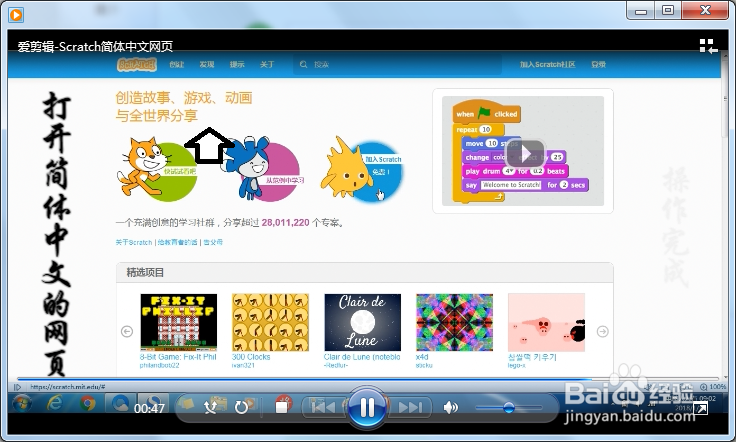View the video in full screen
The width and height of the screenshot is (736, 442).
700,409
